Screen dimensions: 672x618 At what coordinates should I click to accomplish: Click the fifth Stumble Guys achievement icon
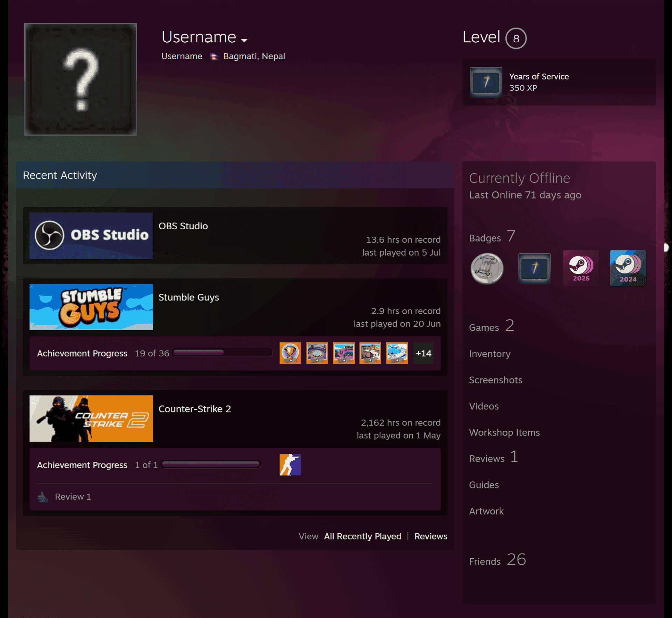pos(397,353)
